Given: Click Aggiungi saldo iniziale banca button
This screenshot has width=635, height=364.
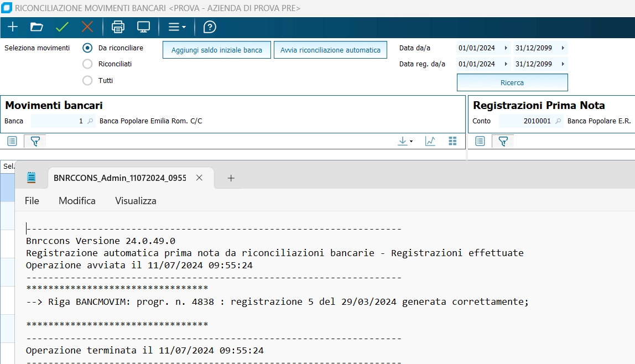Looking at the screenshot, I should [217, 50].
